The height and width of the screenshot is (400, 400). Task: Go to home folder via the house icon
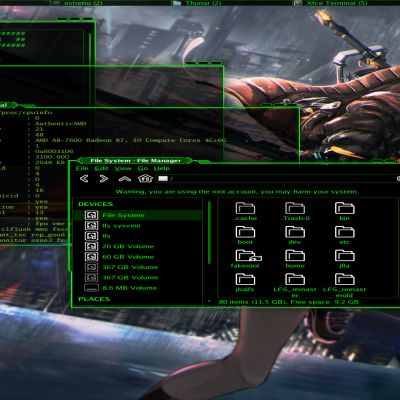click(145, 178)
